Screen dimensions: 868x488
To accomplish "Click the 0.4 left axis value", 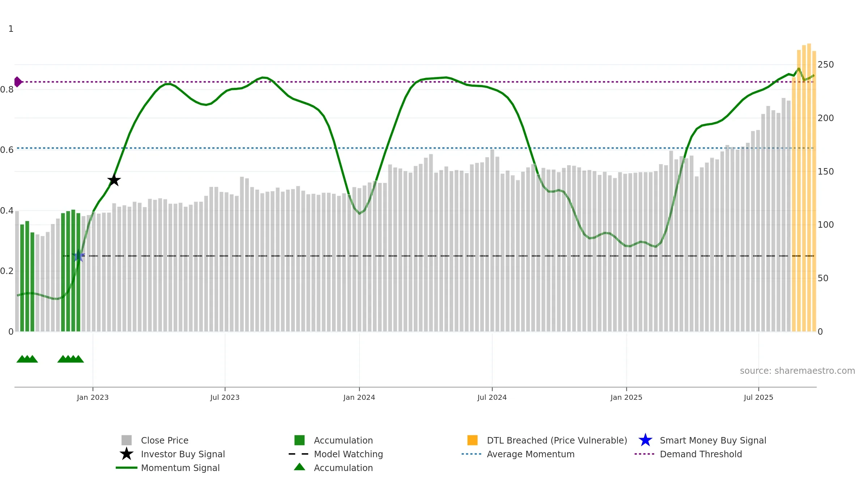I will 7,211.
